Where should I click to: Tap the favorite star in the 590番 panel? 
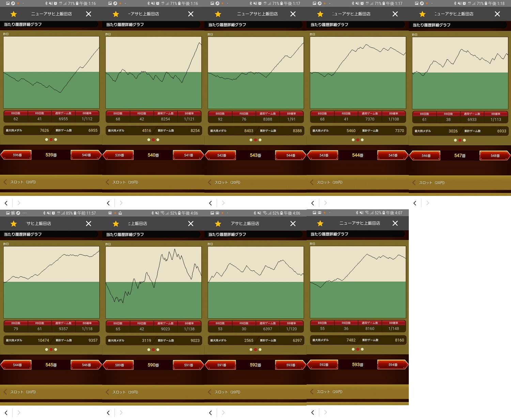116,224
